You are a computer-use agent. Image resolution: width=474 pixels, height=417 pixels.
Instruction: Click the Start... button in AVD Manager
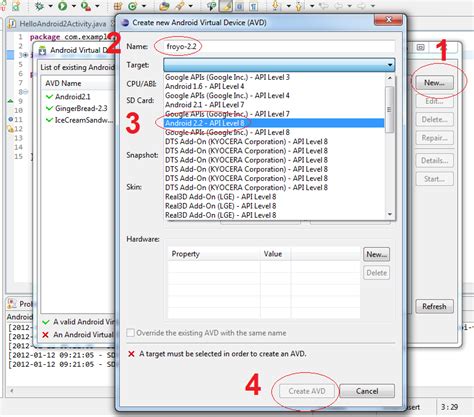[x=434, y=179]
